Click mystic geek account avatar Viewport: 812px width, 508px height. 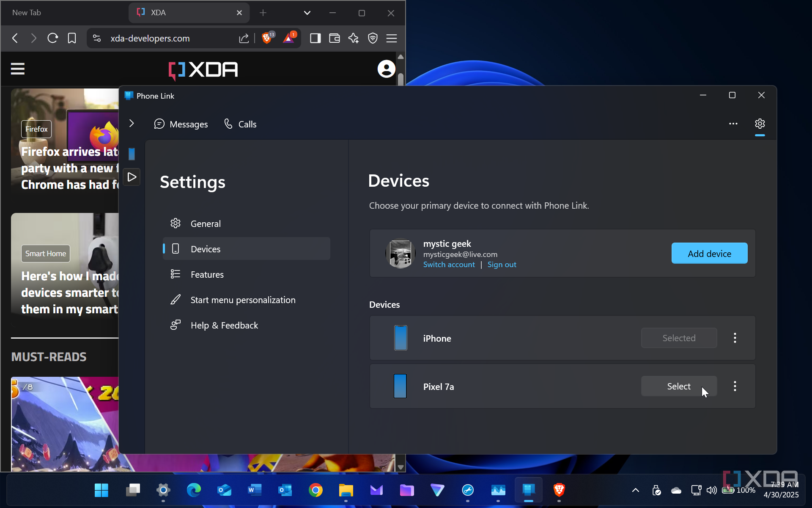400,253
